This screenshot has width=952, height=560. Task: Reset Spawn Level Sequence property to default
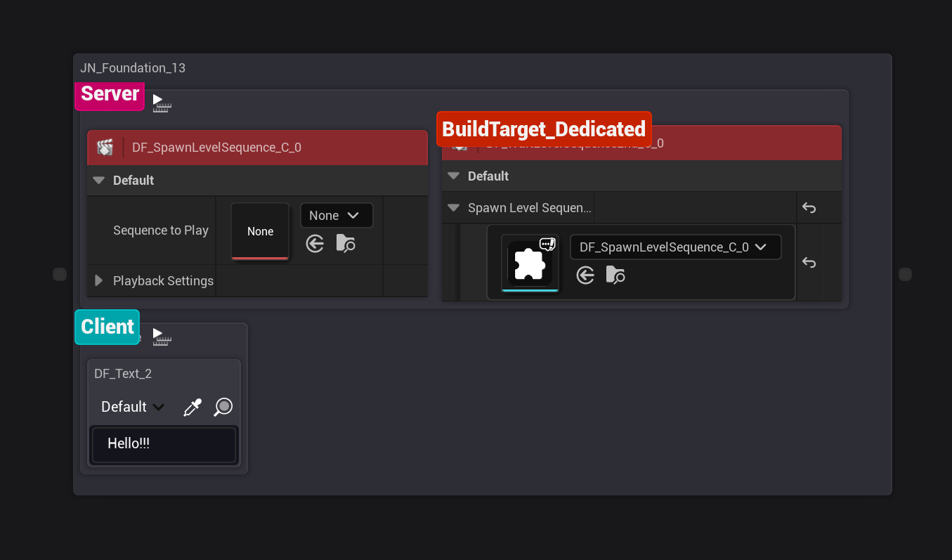coord(809,208)
